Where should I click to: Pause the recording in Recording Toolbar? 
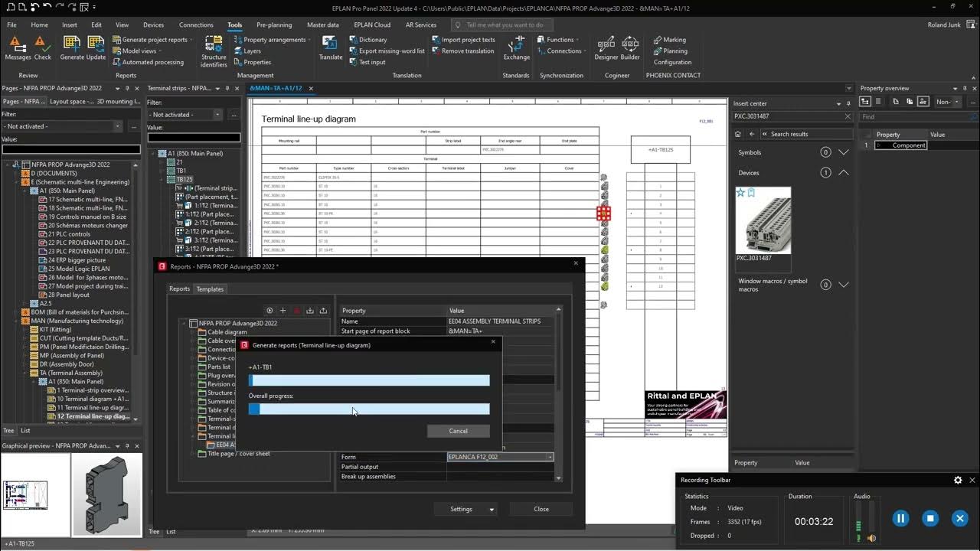click(900, 518)
